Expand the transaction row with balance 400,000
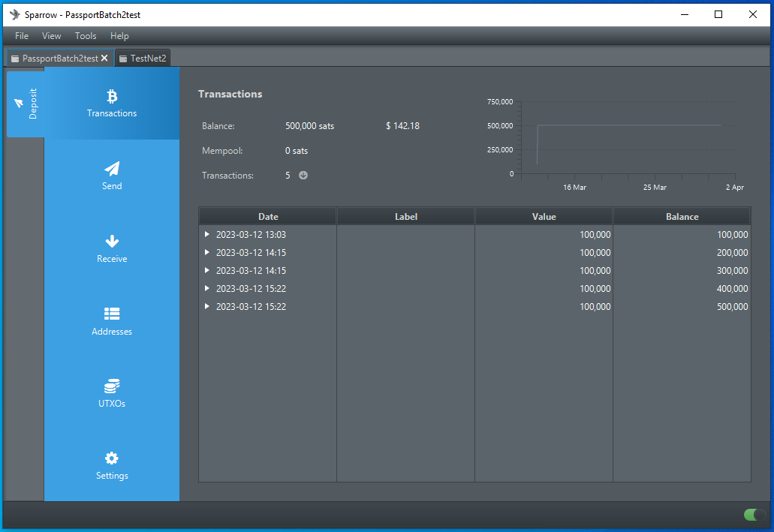 coord(207,288)
